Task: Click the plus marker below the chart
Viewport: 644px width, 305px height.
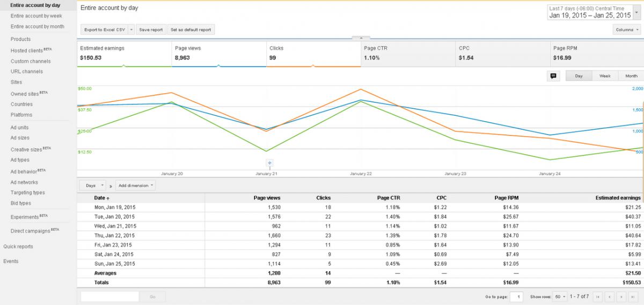Action: 270,163
